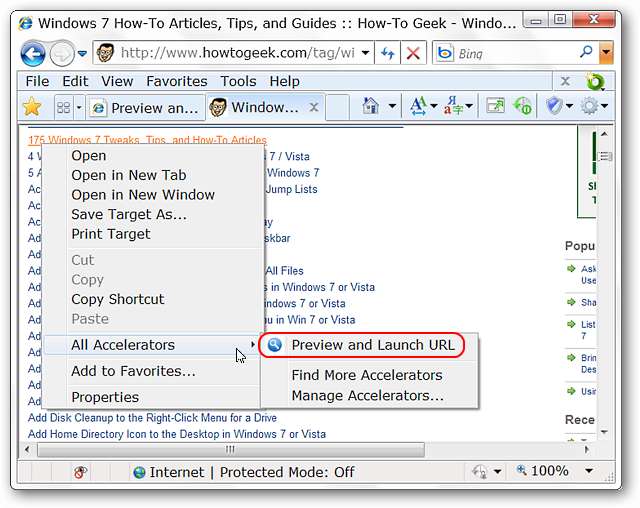Switch to the 'Window...' tab

pos(257,107)
